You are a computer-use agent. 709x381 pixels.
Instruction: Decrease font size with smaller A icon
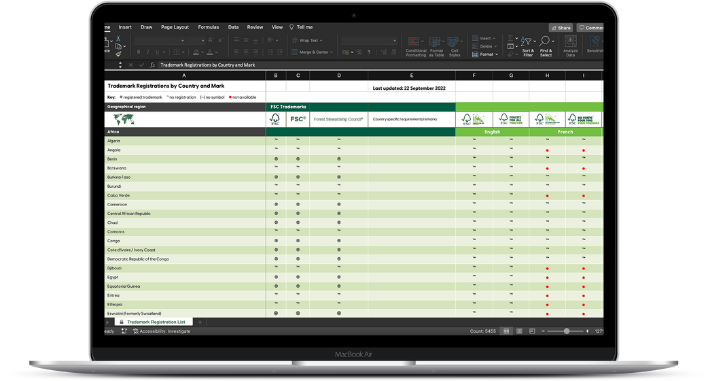pos(220,41)
